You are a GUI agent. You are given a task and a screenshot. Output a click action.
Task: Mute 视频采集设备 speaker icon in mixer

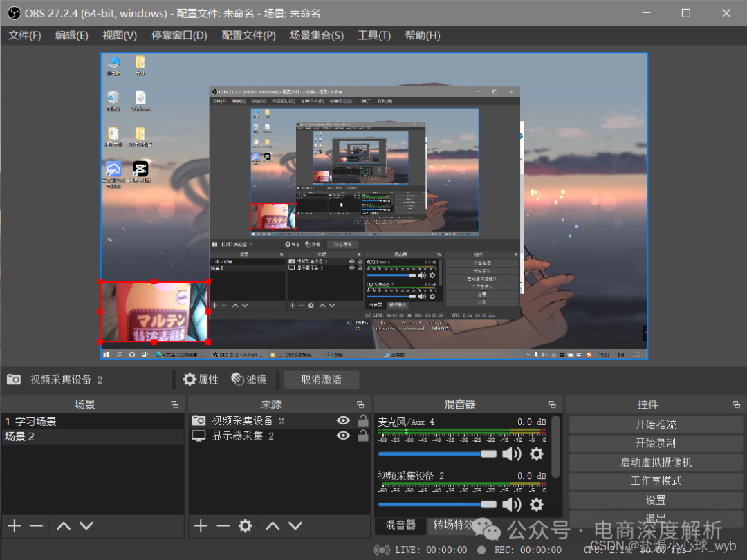511,505
